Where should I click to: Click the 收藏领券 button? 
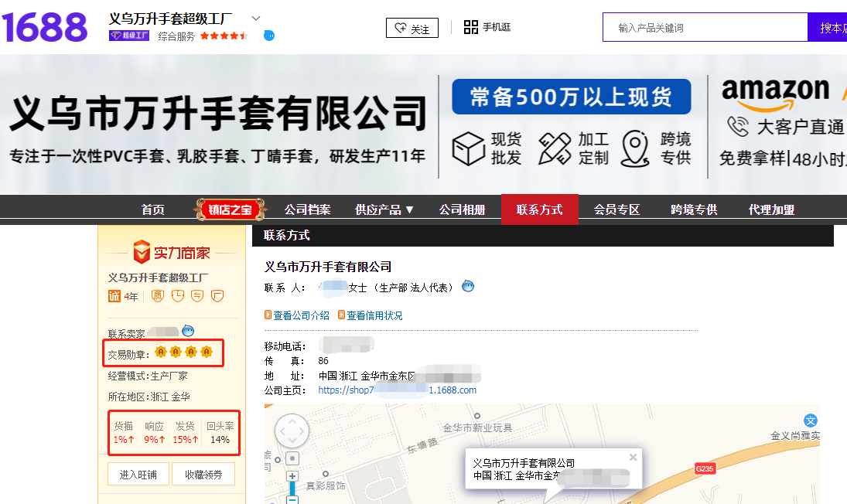coord(203,475)
